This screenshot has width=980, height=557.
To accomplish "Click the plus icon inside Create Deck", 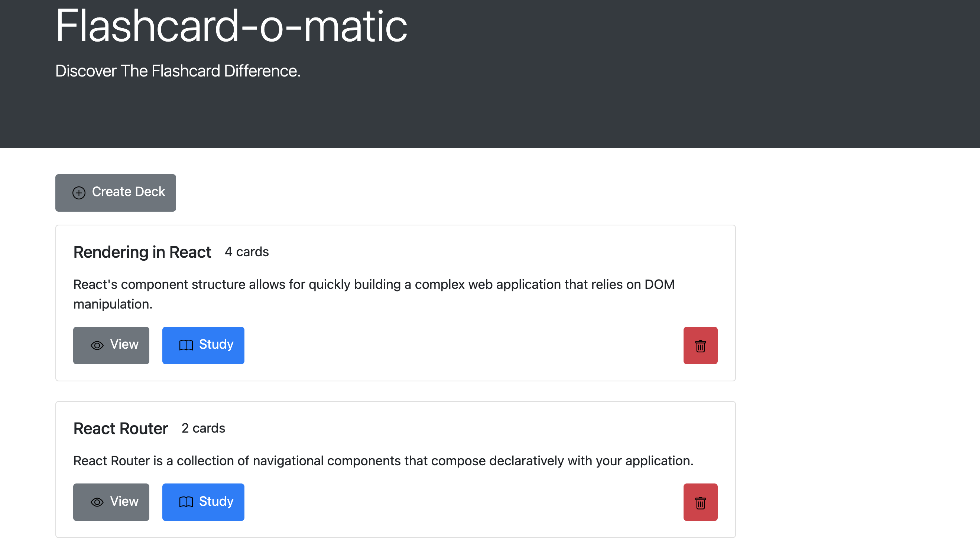I will point(78,193).
